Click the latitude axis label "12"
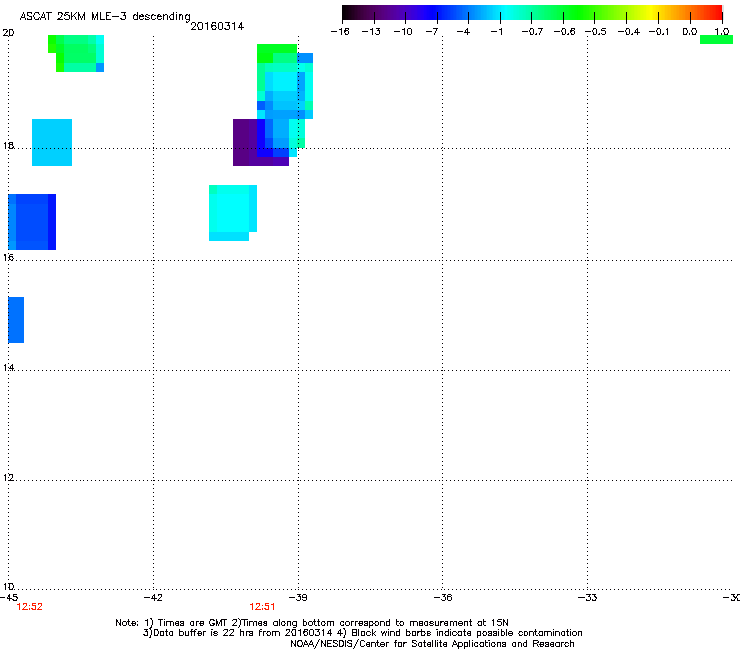This screenshot has width=740, height=650. (x=8, y=477)
